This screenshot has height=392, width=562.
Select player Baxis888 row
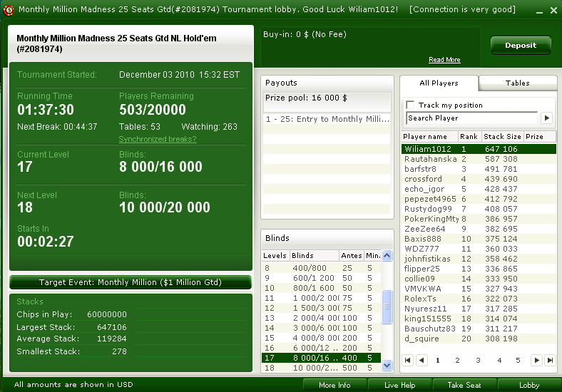pos(479,239)
